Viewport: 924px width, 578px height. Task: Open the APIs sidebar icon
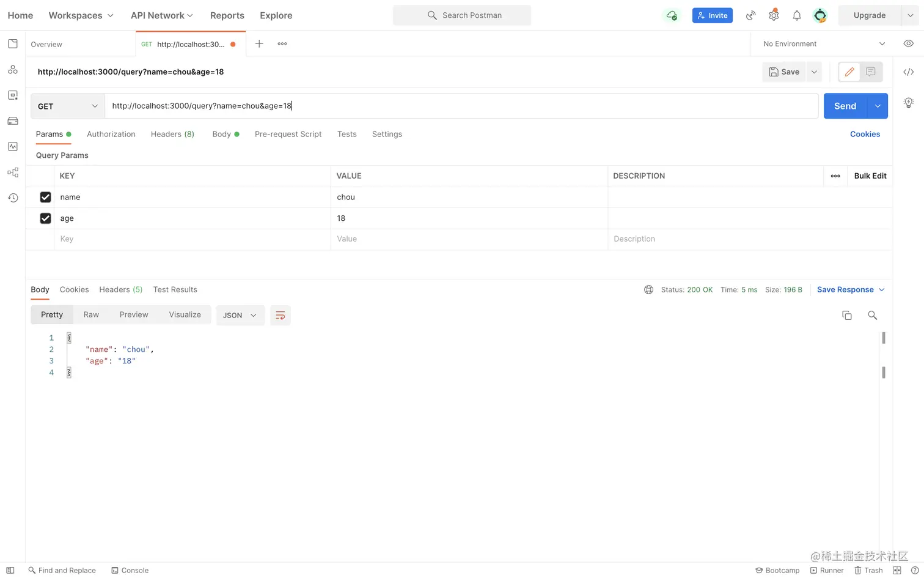point(13,70)
